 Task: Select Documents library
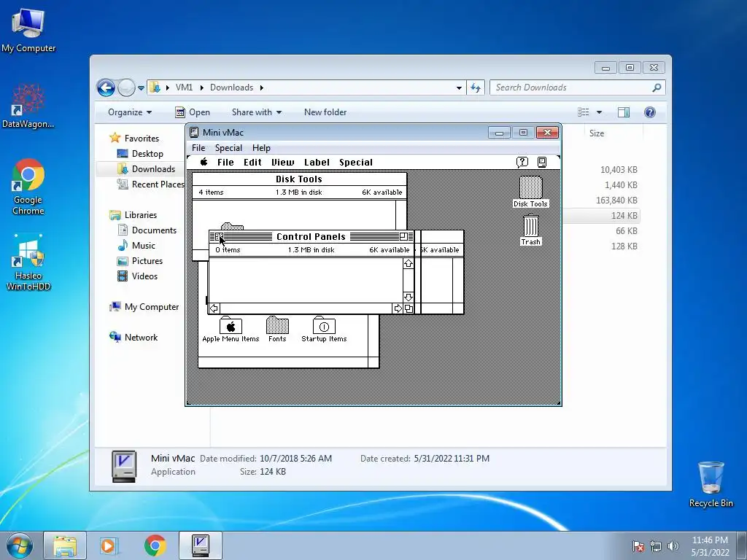coord(154,230)
